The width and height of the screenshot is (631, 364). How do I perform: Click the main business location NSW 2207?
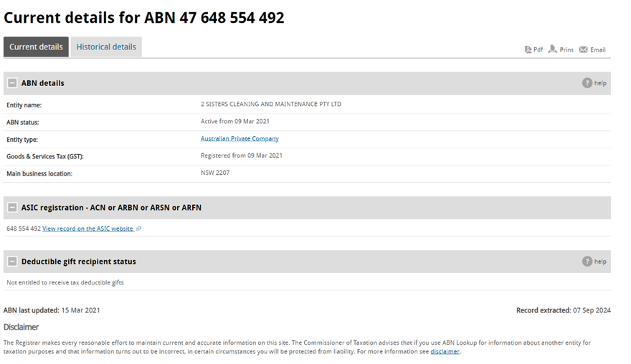click(215, 173)
